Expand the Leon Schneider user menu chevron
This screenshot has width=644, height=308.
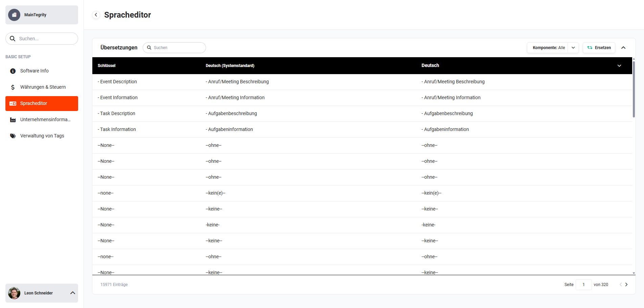point(73,293)
